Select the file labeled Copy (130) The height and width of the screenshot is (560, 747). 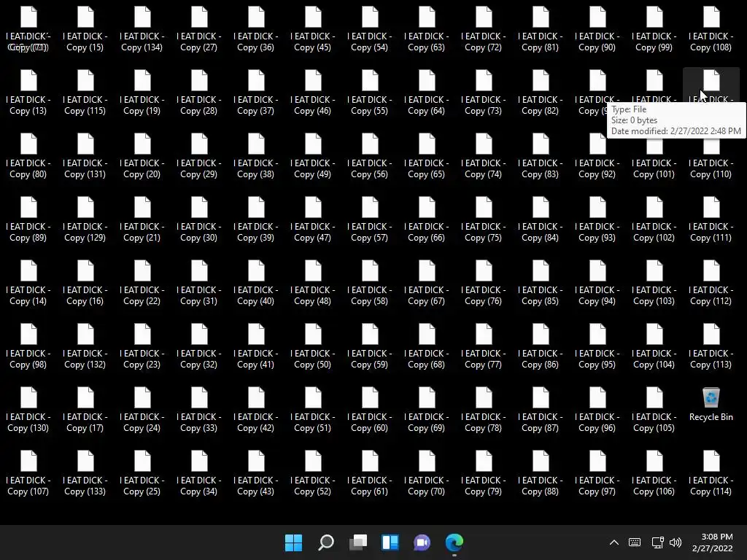pyautogui.click(x=28, y=409)
